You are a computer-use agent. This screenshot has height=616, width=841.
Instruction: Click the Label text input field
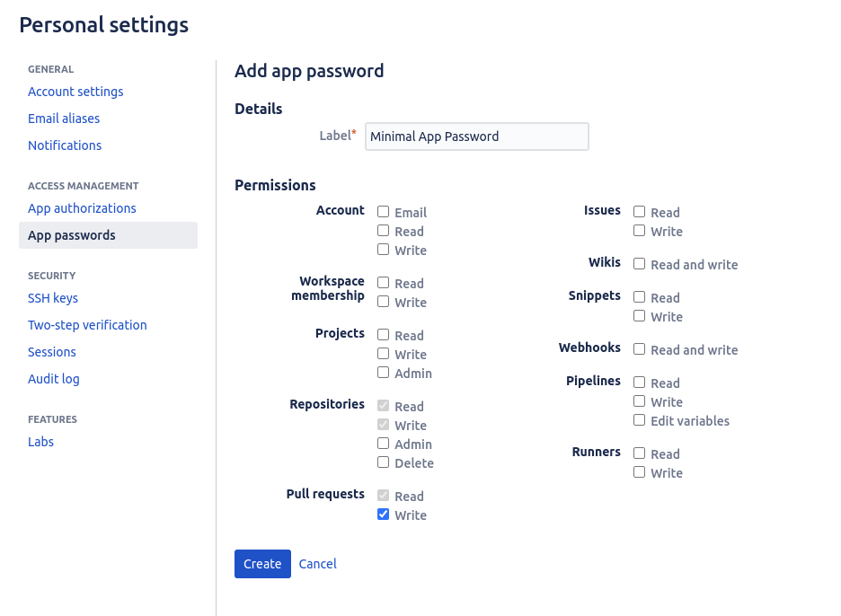tap(476, 136)
